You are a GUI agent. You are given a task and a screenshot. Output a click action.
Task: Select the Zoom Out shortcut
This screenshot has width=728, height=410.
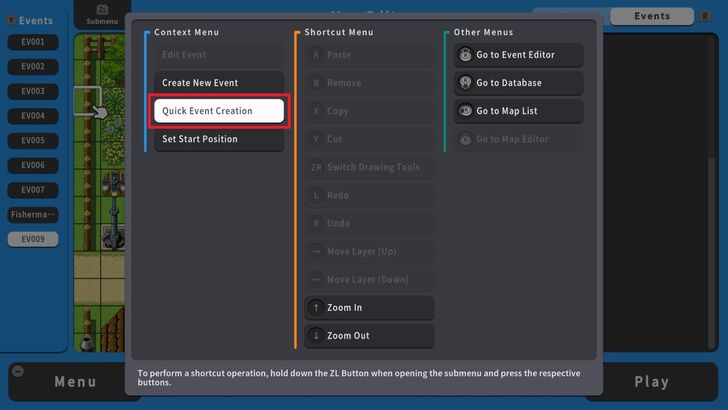369,336
